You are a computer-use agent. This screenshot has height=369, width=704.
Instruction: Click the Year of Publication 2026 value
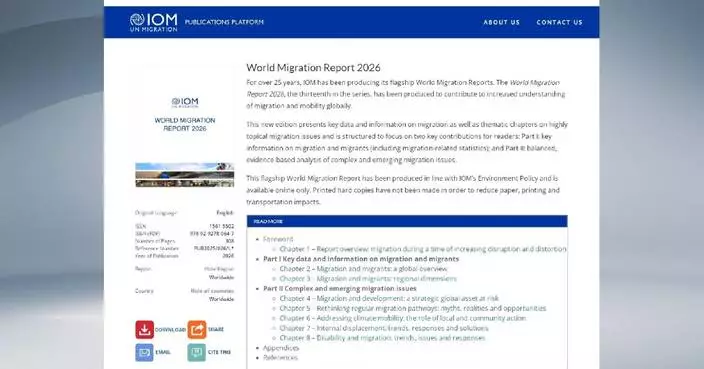pyautogui.click(x=228, y=256)
